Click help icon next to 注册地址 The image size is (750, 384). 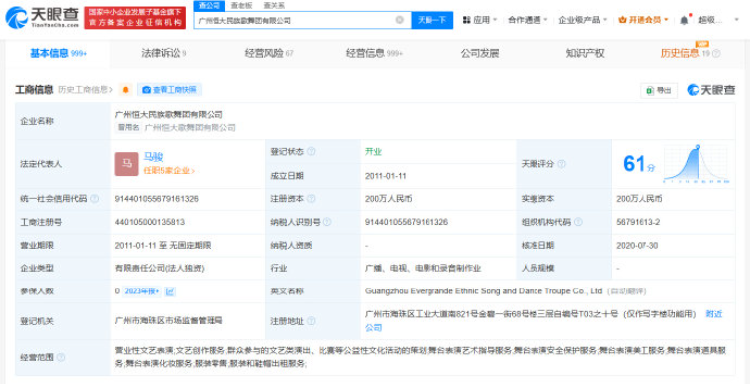click(311, 321)
